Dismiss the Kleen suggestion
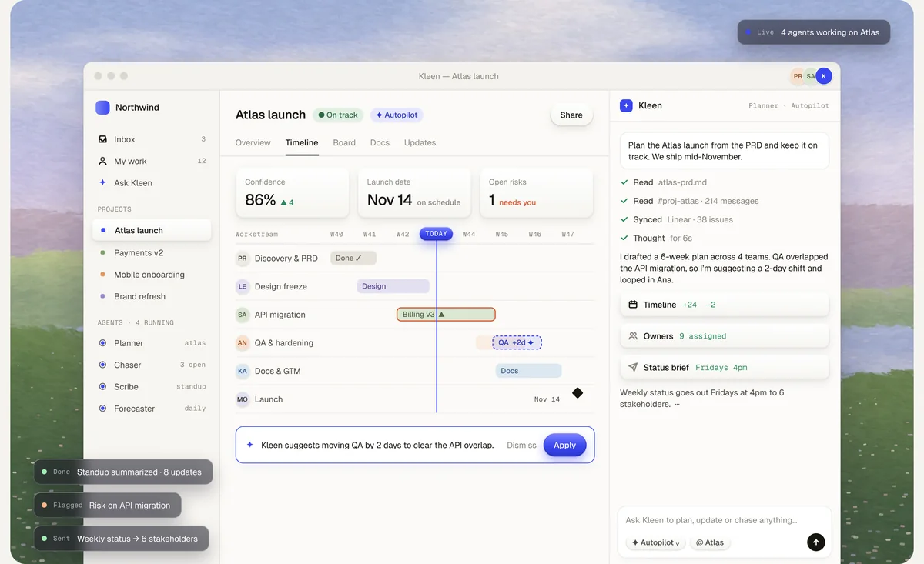Screen dimensions: 924x564 [x=521, y=445]
